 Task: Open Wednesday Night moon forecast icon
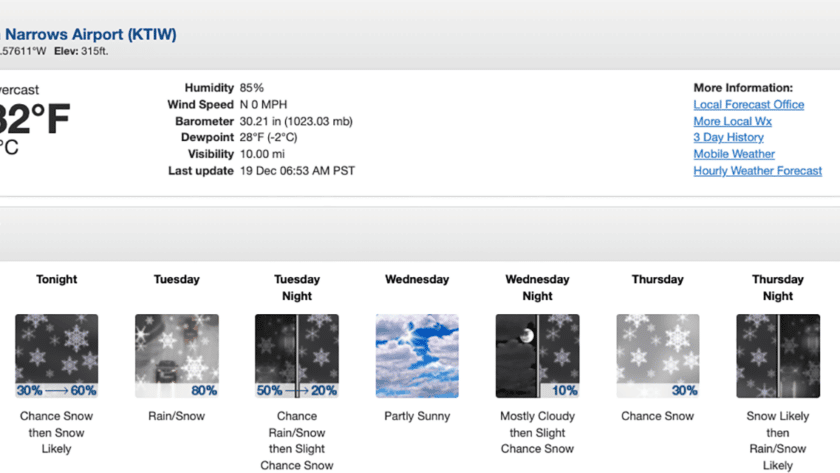point(537,356)
